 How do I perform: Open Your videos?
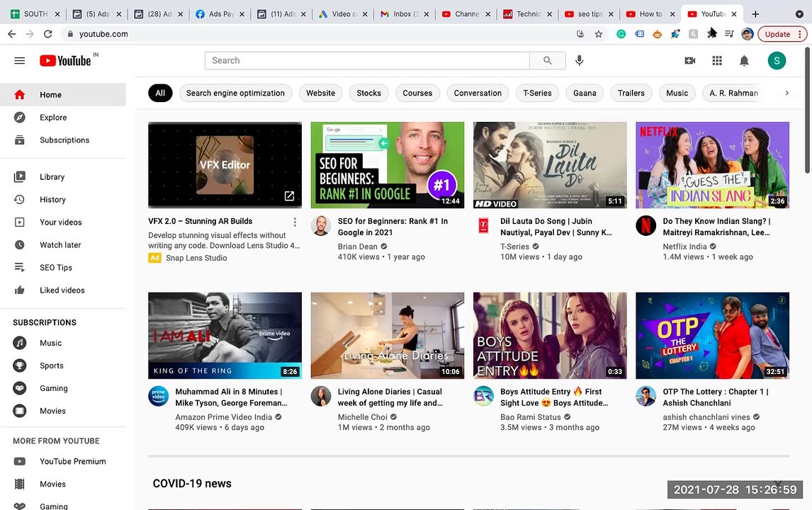(x=62, y=222)
